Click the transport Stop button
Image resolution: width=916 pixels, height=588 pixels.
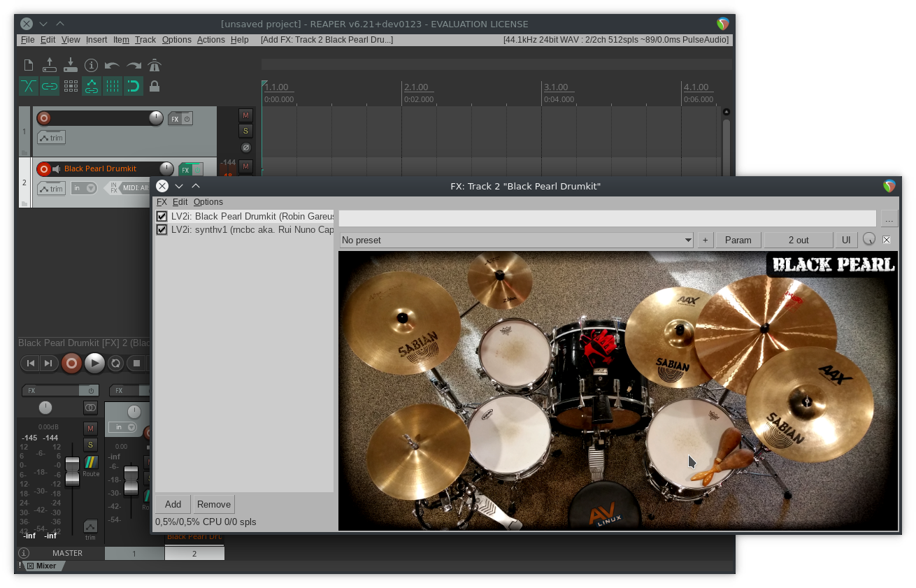137,363
